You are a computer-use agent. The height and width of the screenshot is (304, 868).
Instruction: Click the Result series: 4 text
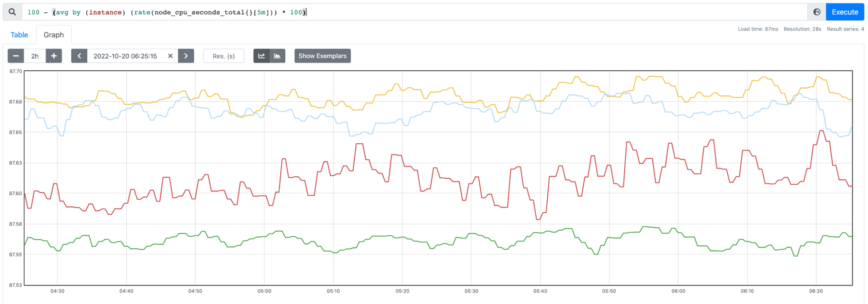pos(845,29)
